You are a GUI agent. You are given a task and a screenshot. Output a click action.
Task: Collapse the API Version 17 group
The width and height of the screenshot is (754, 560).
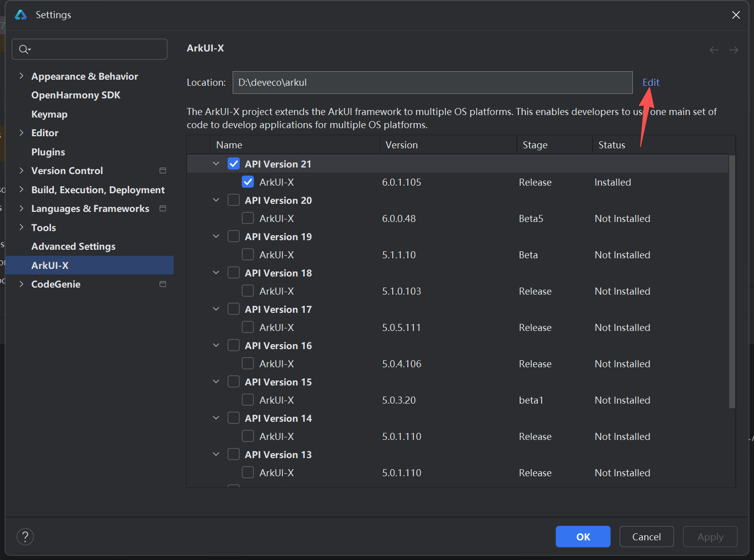[216, 309]
